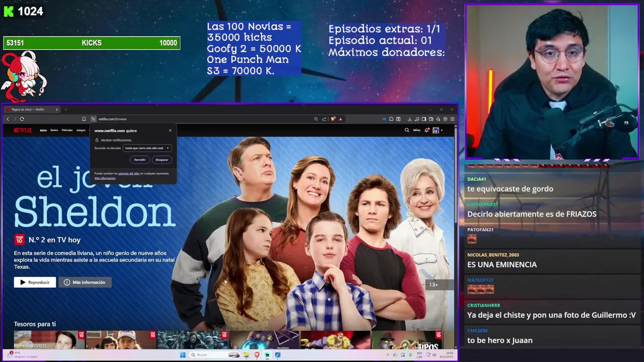The height and width of the screenshot is (362, 644).
Task: Open Netflix search magnifier icon
Action: pos(407,130)
